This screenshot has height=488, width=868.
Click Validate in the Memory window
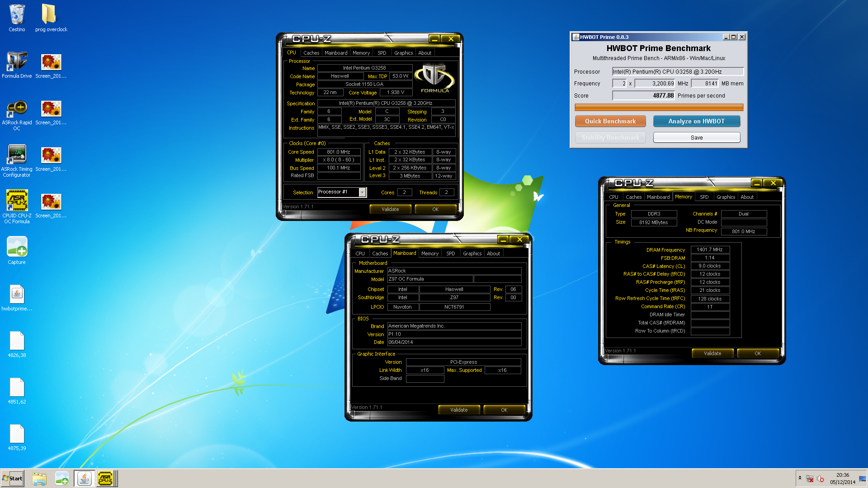coord(712,353)
